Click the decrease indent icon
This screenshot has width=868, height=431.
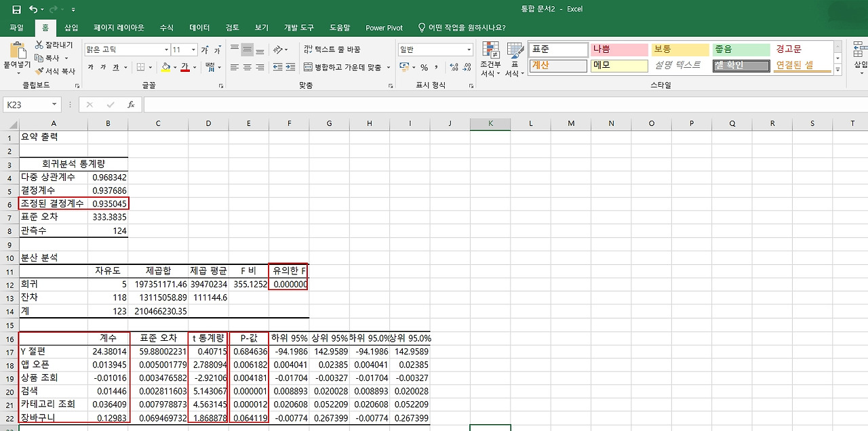(278, 67)
